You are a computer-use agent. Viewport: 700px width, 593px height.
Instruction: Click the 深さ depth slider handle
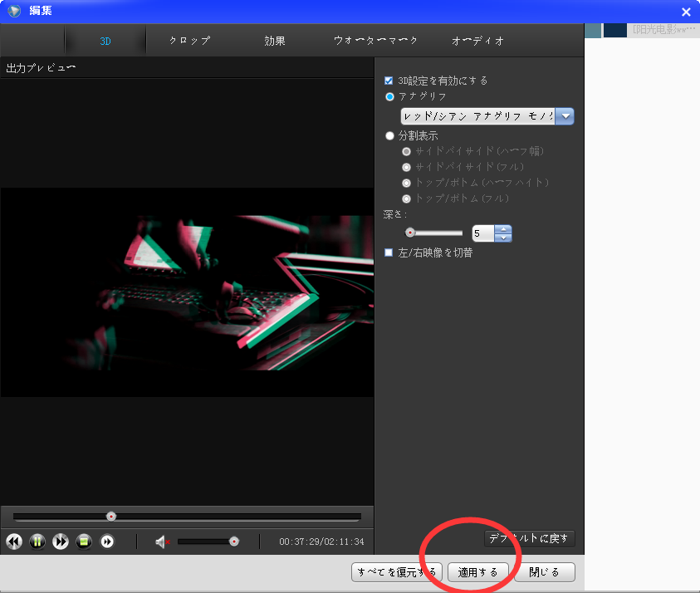tap(409, 233)
